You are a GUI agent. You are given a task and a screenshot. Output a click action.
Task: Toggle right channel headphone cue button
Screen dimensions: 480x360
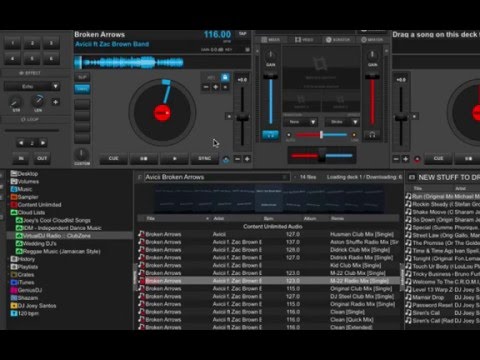[372, 135]
